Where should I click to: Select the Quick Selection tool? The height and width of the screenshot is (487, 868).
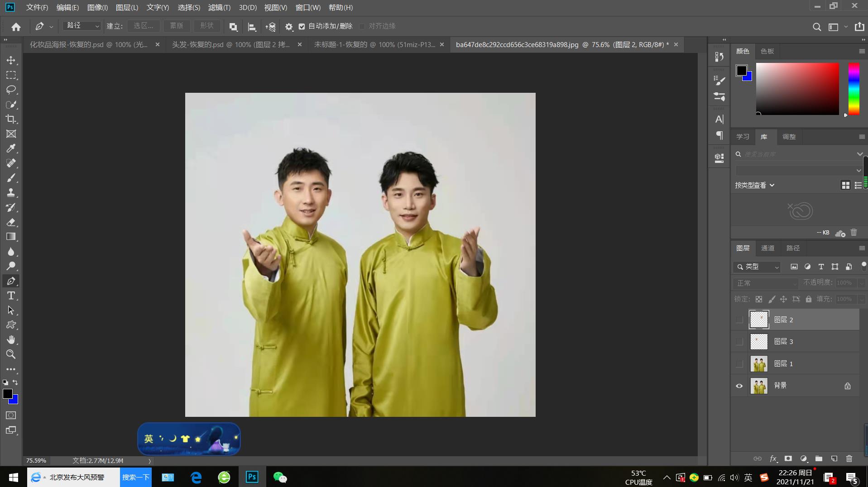click(x=11, y=105)
